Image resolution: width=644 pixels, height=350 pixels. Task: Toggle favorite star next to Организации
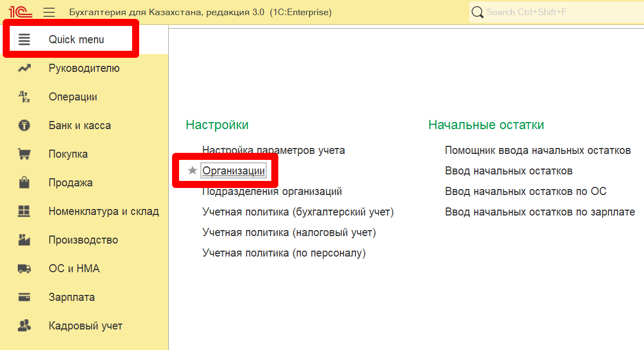[x=192, y=170]
